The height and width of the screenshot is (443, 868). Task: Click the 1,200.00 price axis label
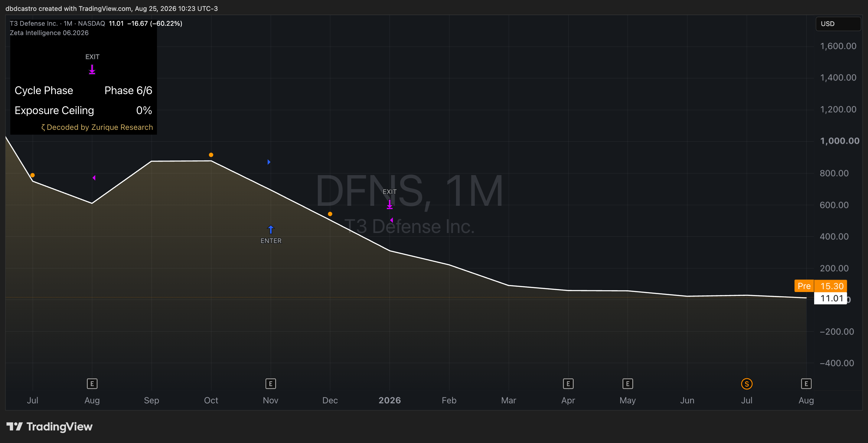(838, 110)
